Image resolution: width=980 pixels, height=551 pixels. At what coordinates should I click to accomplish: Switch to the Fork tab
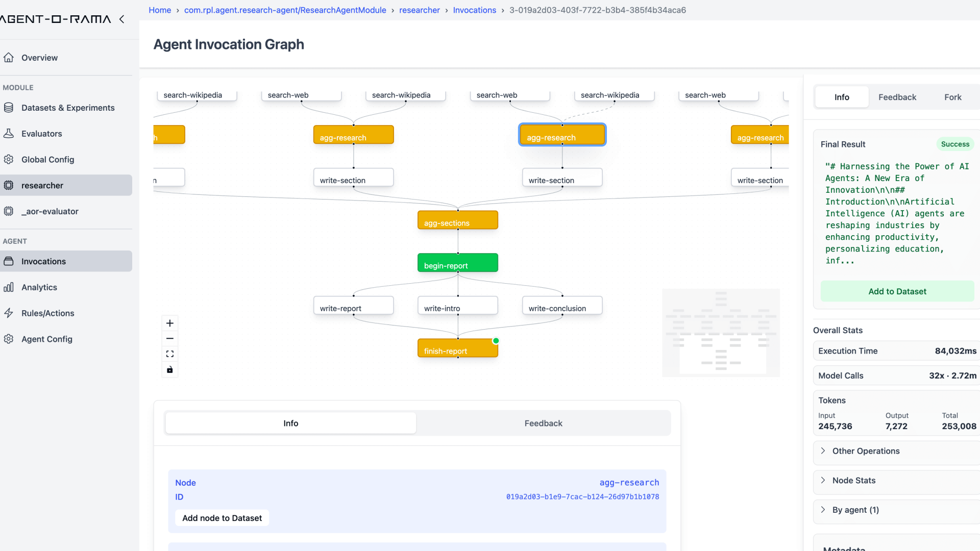click(x=952, y=97)
